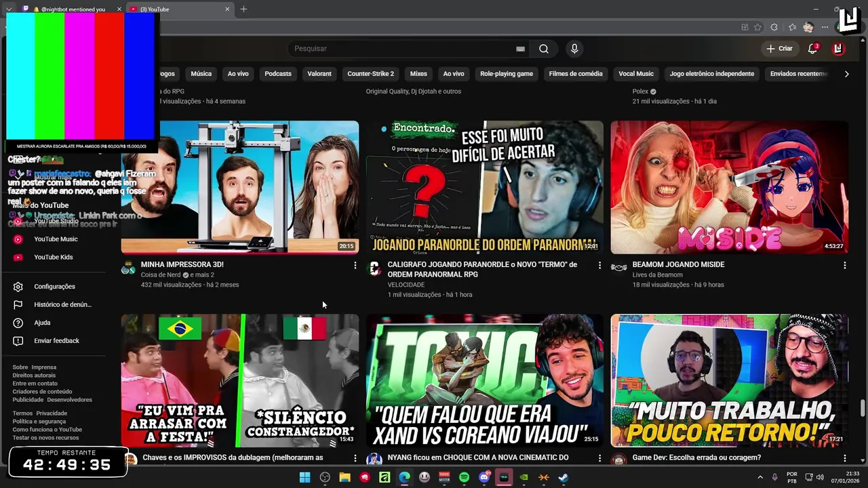Click the page vertical scrollbar thumb
Image resolution: width=868 pixels, height=488 pixels.
[863, 408]
